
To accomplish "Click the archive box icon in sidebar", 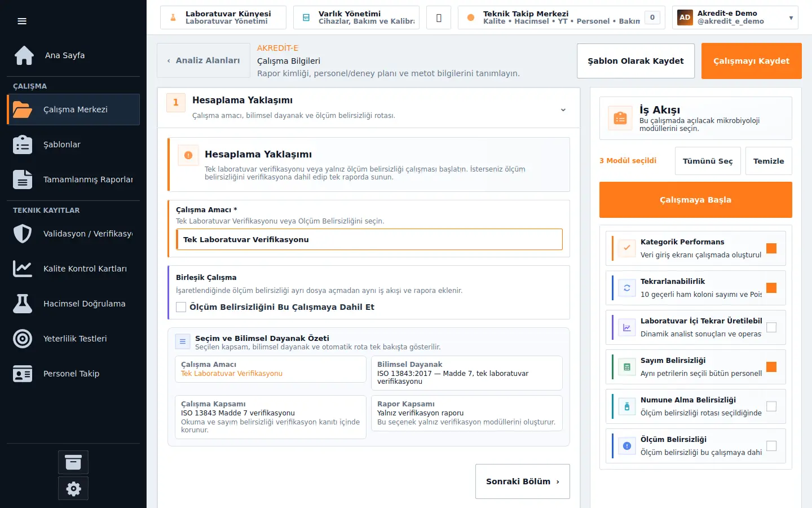I will 73,462.
